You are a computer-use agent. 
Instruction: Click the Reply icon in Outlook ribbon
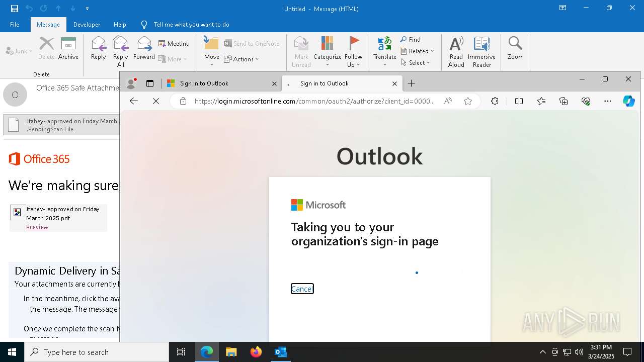(99, 48)
